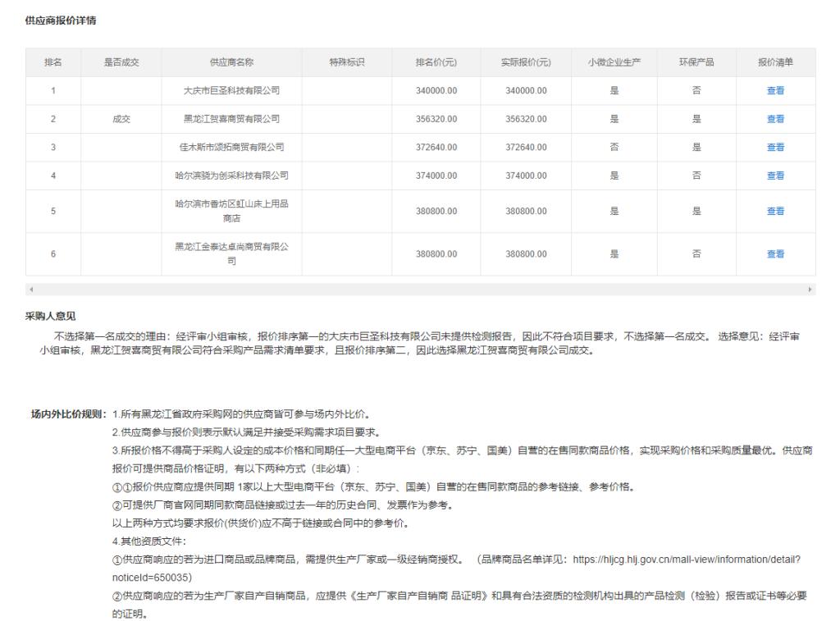Viewport: 840px width, 621px height.
Task: Click the 排名 column header
Action: pyautogui.click(x=53, y=62)
